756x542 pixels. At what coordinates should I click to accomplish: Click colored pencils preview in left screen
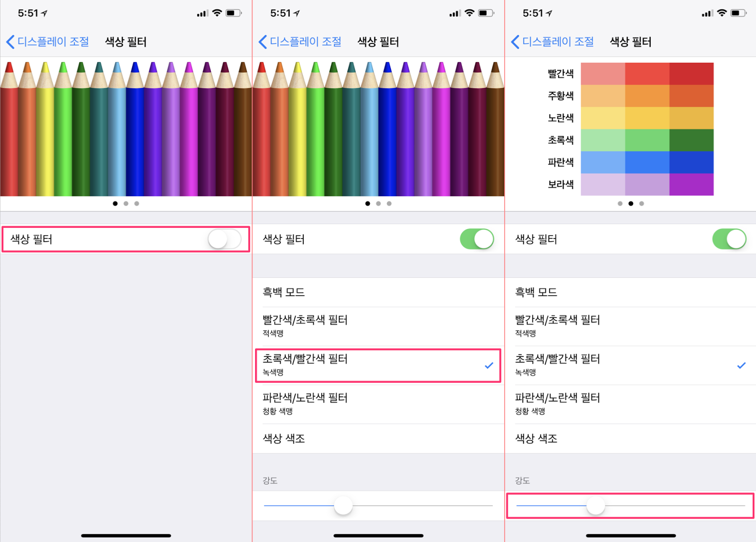126,128
